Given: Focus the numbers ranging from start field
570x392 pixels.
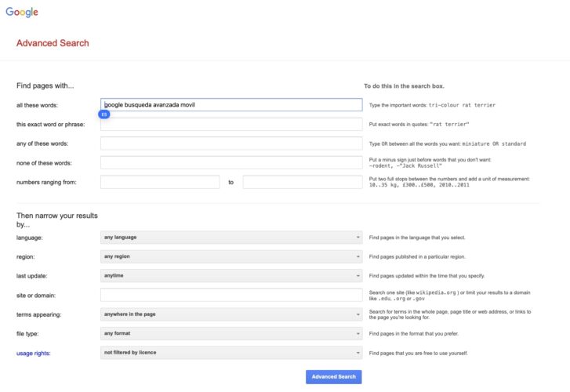Looking at the screenshot, I should [160, 182].
